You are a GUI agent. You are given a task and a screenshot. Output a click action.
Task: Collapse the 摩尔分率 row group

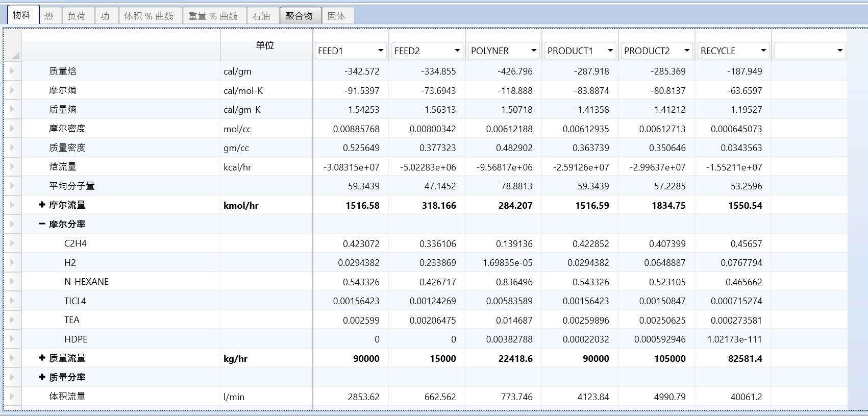(42, 224)
